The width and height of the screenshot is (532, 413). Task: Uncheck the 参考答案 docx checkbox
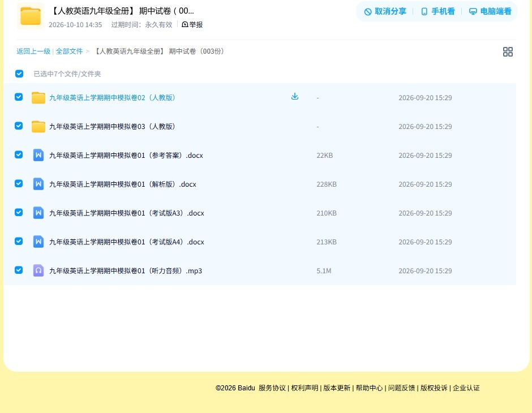coord(19,154)
